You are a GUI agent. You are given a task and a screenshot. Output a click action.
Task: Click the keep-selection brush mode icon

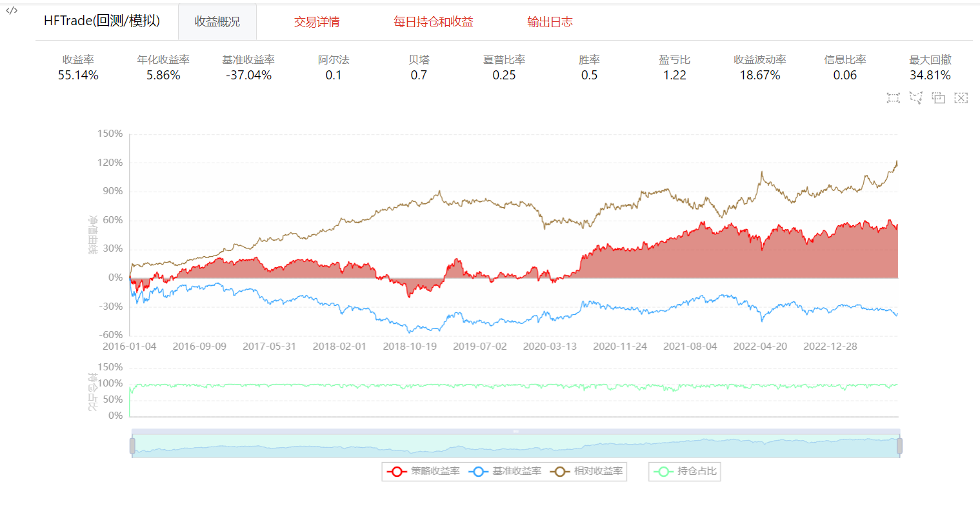click(939, 98)
